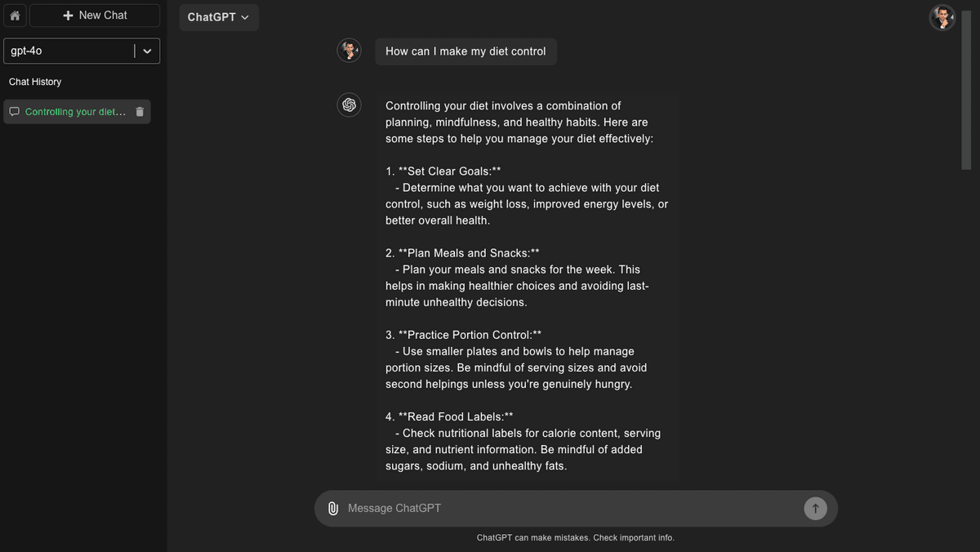Click the 'ChatGPT can make mistakes' disclaimer

576,538
